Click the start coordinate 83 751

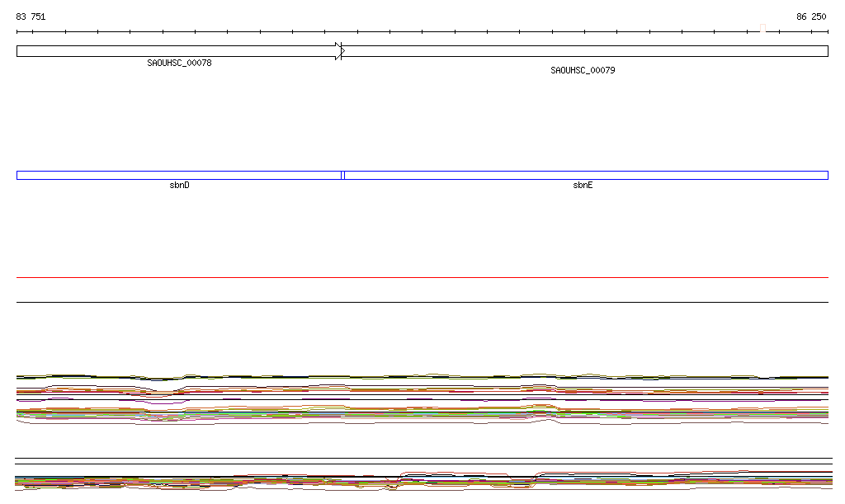[31, 16]
